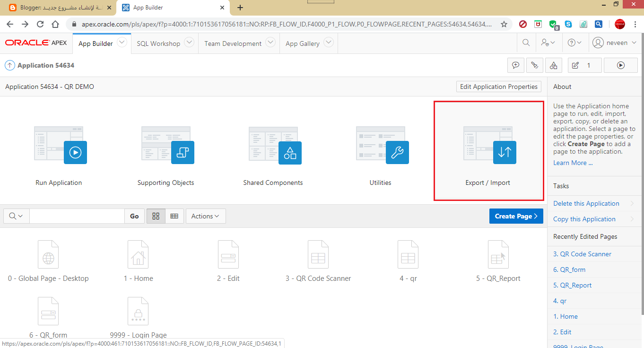Click Edit Application Properties

tap(498, 87)
